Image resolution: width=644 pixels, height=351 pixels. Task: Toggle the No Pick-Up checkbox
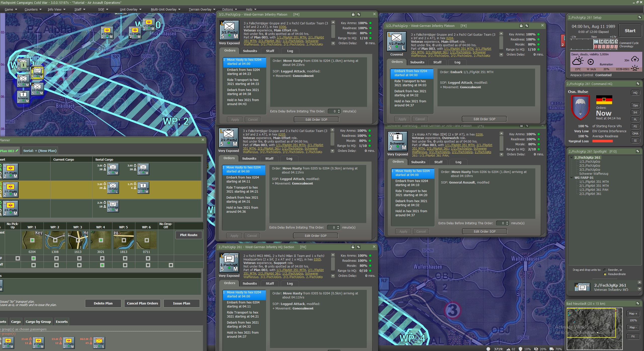[x=18, y=258]
